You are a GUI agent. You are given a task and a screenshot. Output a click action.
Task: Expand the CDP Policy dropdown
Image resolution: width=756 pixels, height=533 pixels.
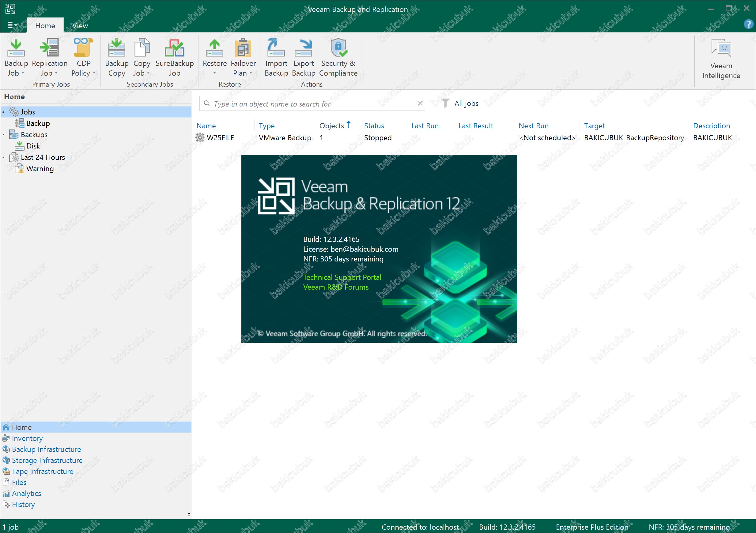94,73
